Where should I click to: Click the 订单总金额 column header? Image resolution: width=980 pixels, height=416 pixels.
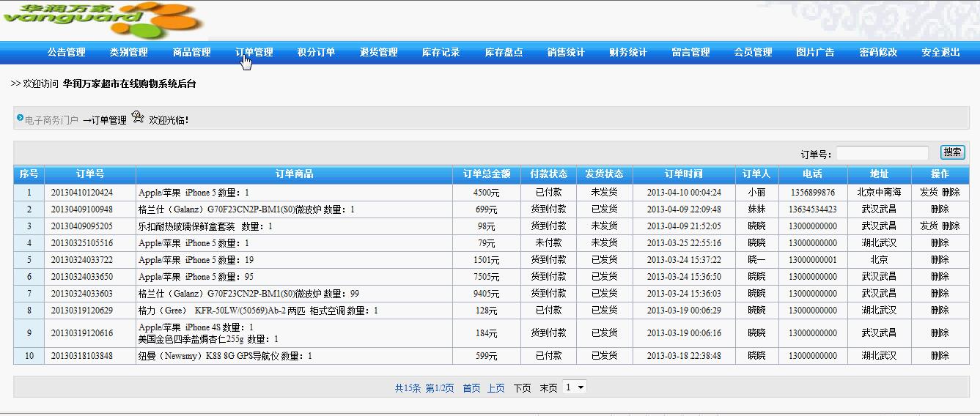tap(487, 174)
